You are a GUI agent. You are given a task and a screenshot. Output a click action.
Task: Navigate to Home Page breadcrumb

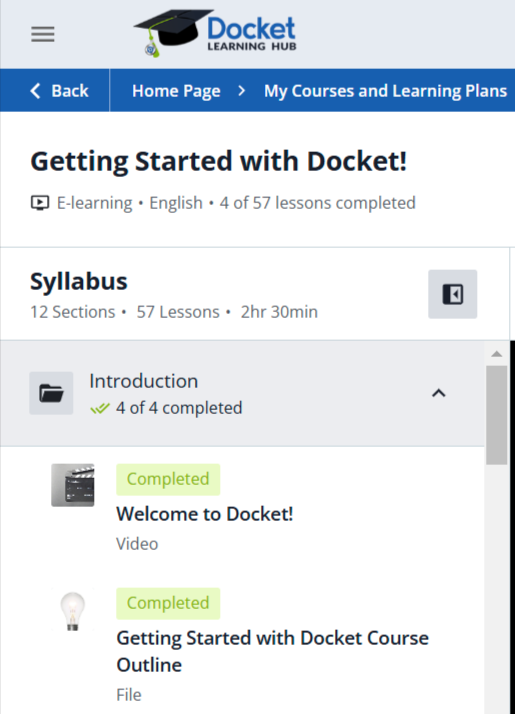tap(176, 91)
